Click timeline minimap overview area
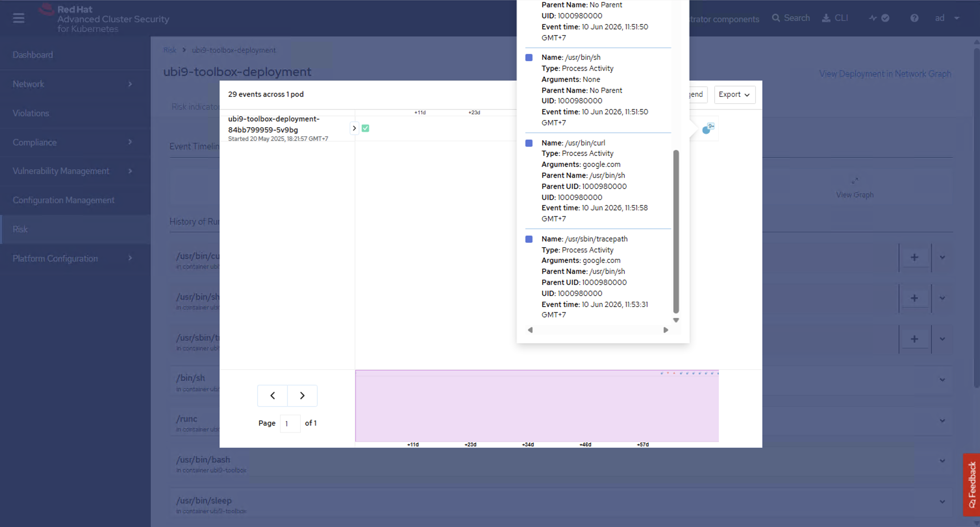 pos(537,406)
